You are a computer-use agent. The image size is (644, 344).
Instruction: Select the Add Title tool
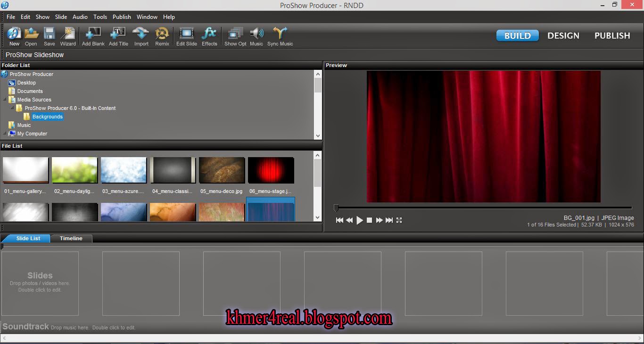(x=118, y=35)
